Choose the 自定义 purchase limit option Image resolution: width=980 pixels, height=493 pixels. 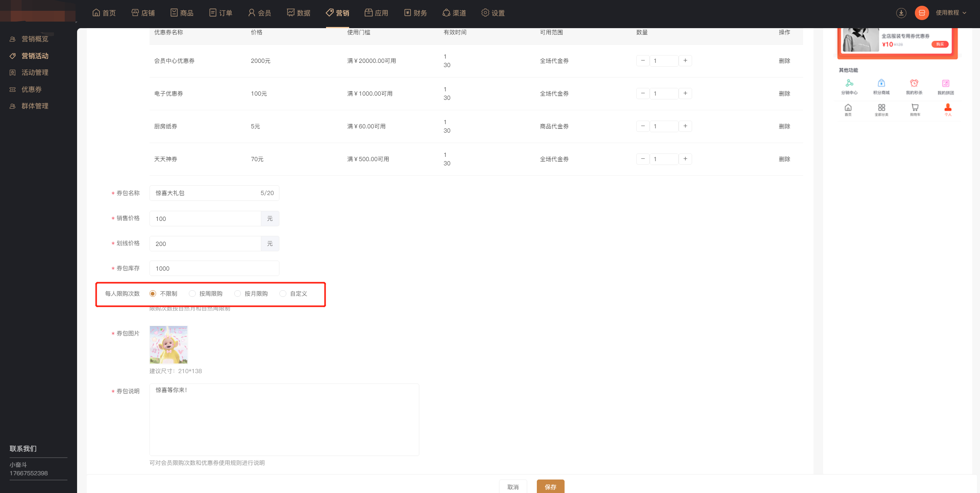(x=283, y=294)
